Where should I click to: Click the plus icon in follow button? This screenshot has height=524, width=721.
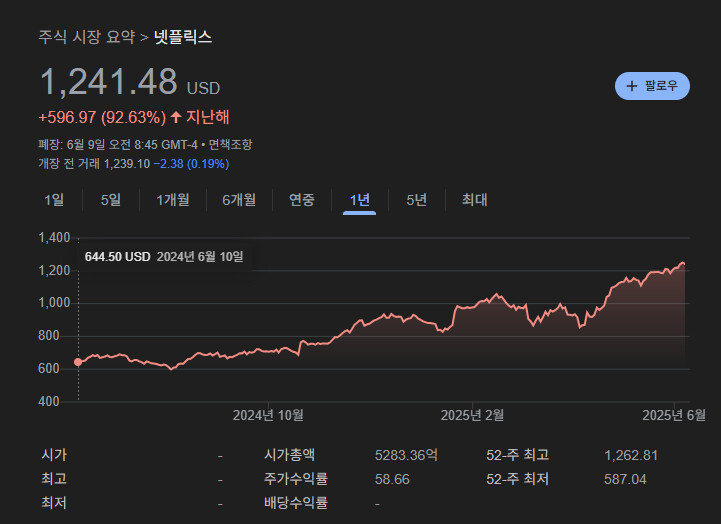tap(632, 86)
